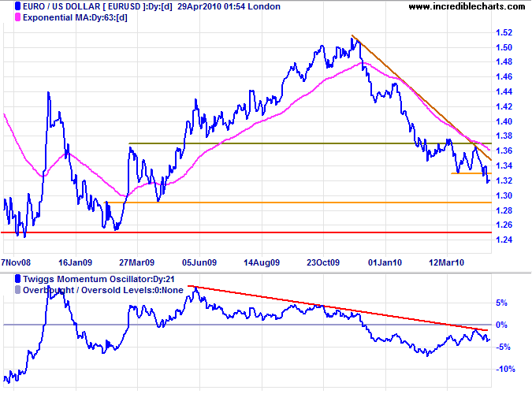Viewport: 532px width, 394px height.
Task: Click the 5% oscillator axis label
Action: (502, 303)
